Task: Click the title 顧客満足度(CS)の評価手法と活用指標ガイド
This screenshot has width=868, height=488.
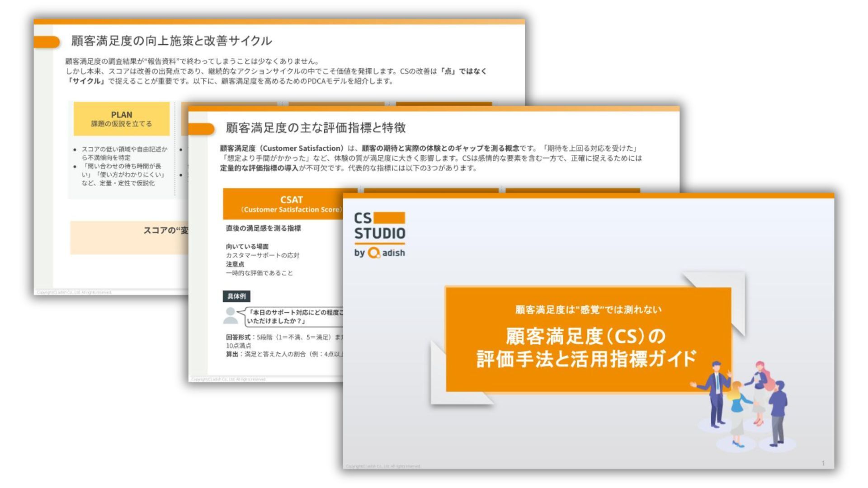Action: pos(586,347)
